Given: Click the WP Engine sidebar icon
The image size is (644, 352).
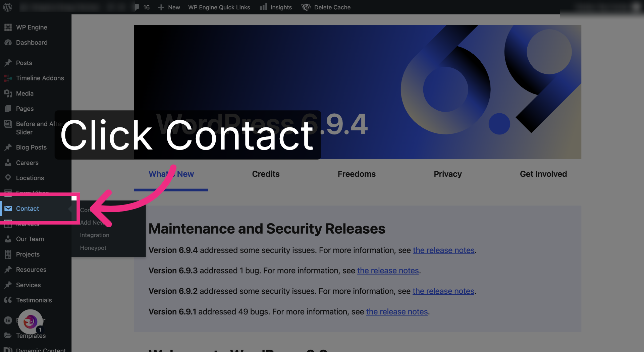Looking at the screenshot, I should [8, 27].
